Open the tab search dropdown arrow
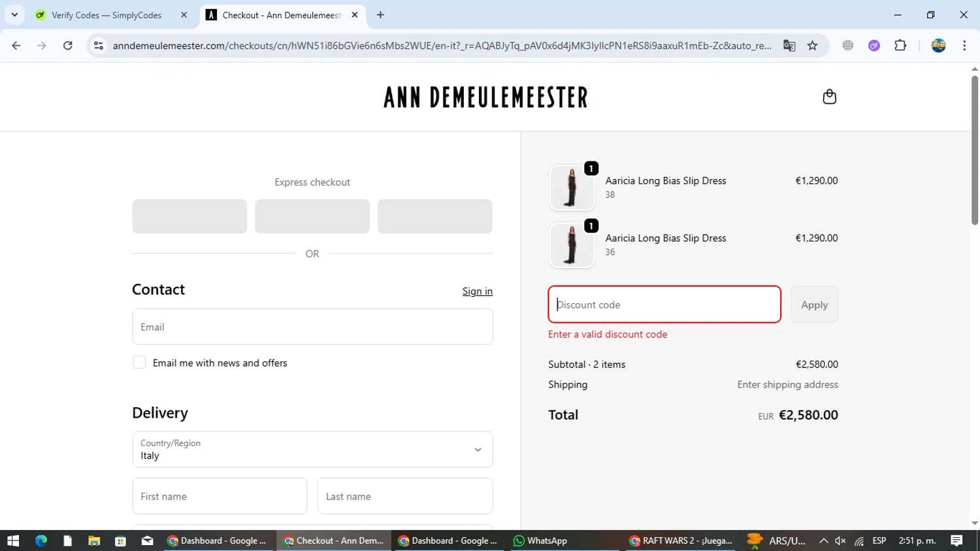The height and width of the screenshot is (551, 980). coord(14,15)
